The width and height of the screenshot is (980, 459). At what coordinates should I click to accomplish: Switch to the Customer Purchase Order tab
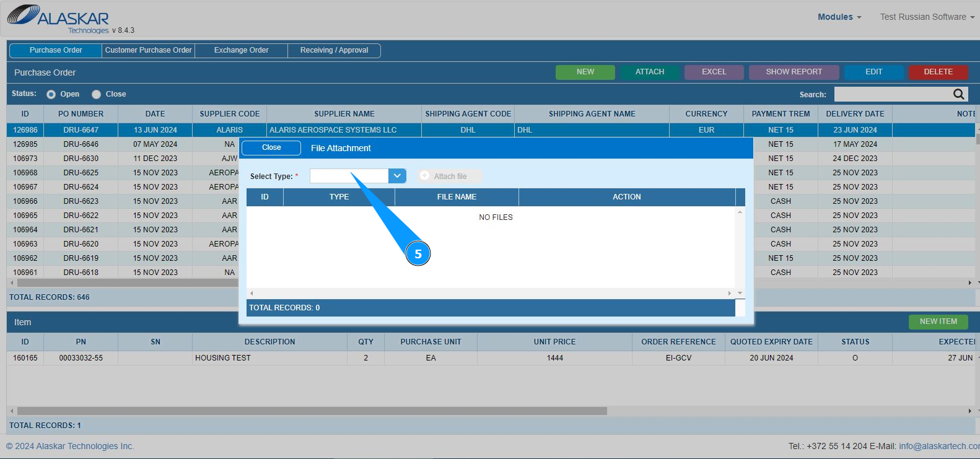coord(149,50)
